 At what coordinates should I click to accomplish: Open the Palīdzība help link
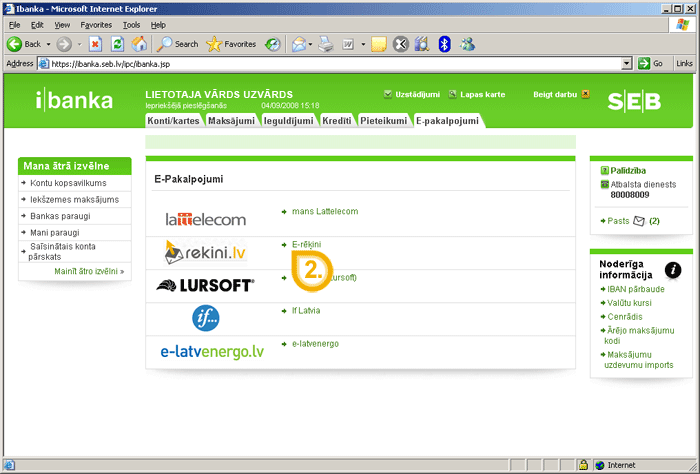pos(628,170)
